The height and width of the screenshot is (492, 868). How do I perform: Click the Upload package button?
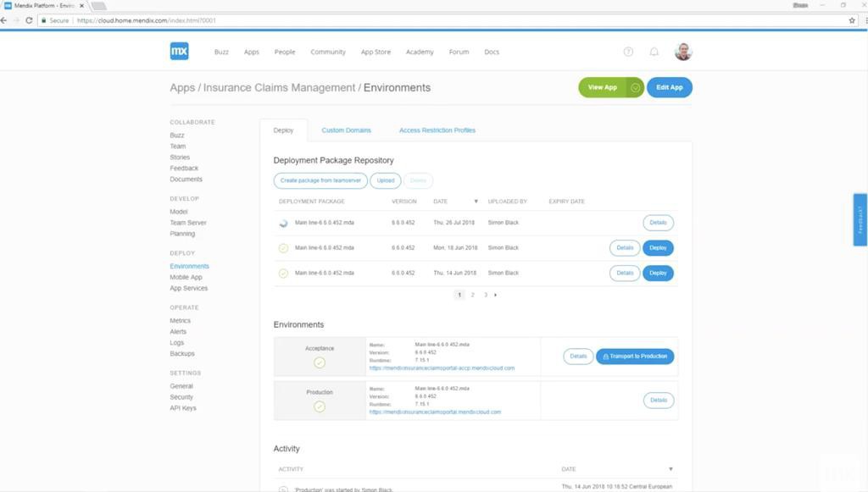[386, 180]
